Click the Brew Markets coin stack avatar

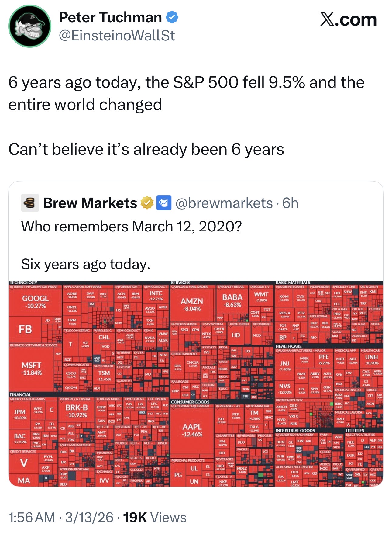[30, 203]
